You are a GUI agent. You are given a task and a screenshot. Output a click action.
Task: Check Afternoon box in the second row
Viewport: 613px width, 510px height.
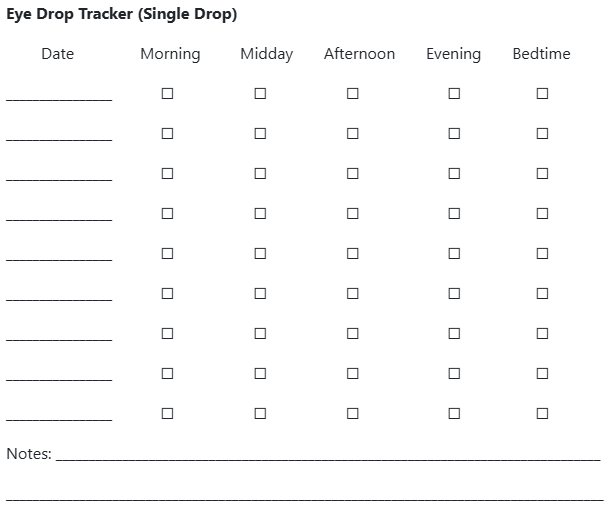(x=353, y=134)
